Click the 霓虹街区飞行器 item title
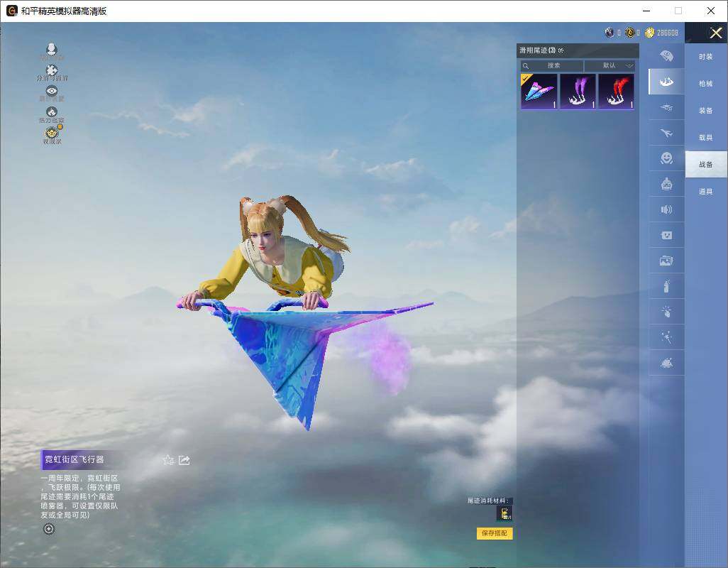 click(75, 460)
